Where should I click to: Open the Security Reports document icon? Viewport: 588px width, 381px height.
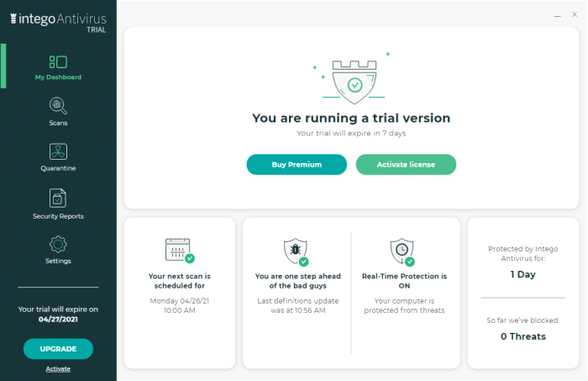coord(58,198)
